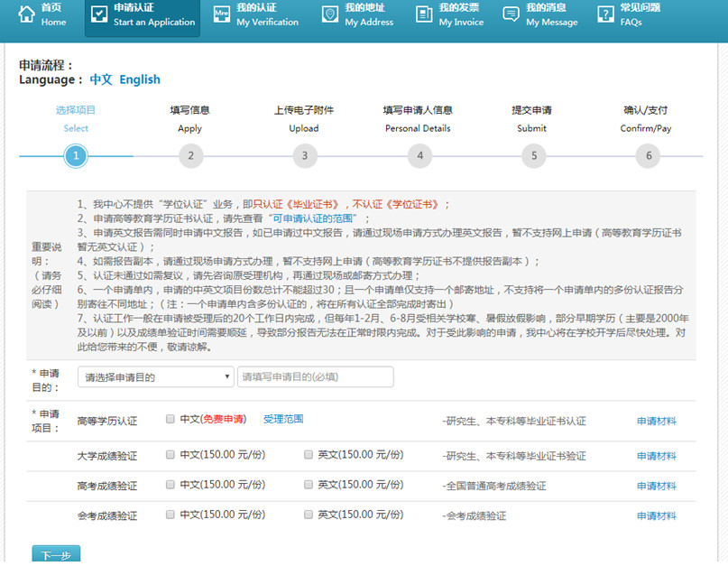Check 高考成绩验证 英文 checkbox
728x566 pixels.
pyautogui.click(x=309, y=485)
